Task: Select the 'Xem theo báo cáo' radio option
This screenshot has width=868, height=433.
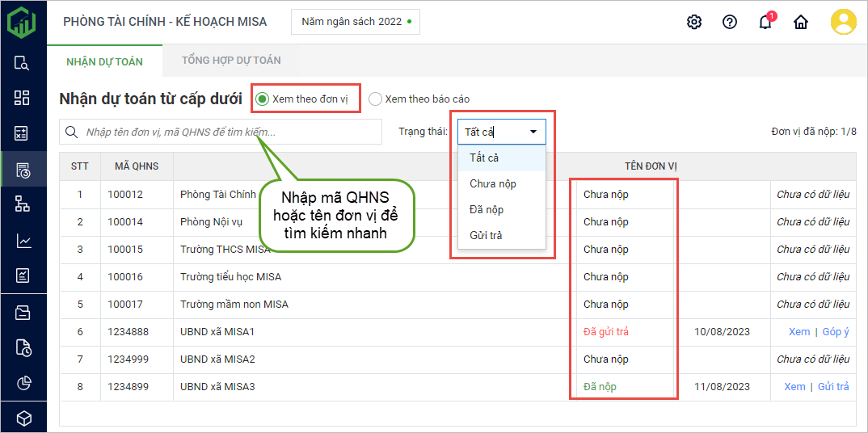Action: 375,99
